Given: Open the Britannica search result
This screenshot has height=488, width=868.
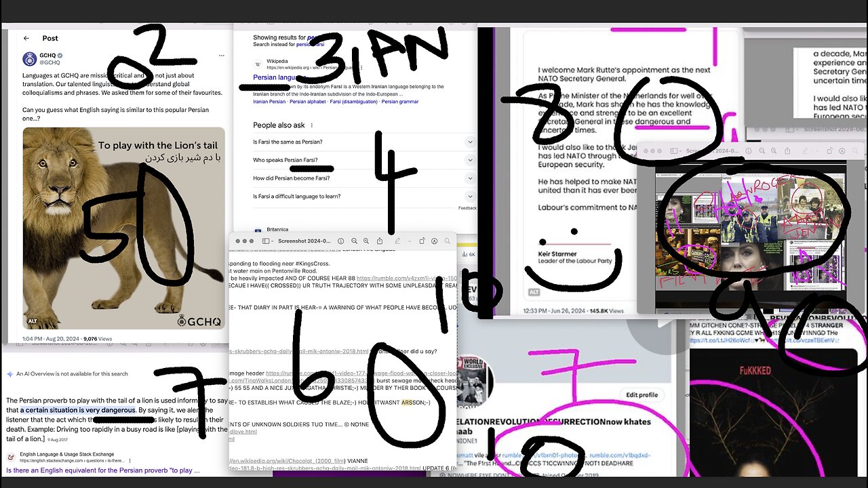Looking at the screenshot, I should point(278,230).
